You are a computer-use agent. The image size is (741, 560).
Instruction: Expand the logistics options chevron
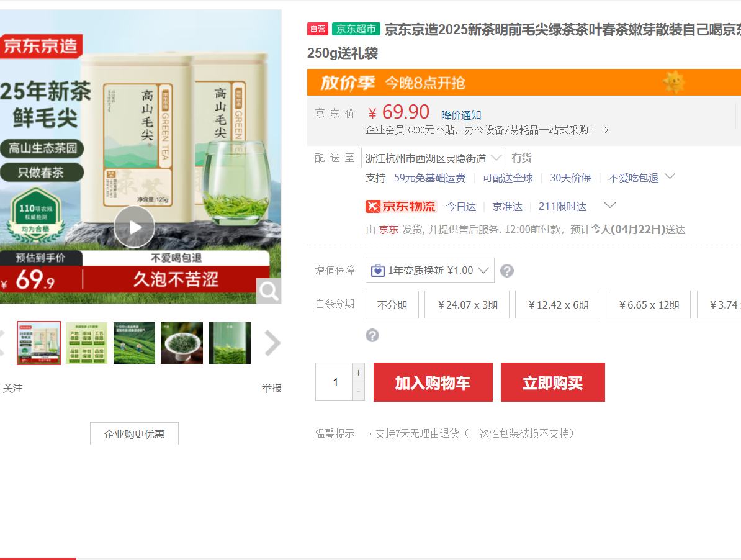pyautogui.click(x=610, y=205)
